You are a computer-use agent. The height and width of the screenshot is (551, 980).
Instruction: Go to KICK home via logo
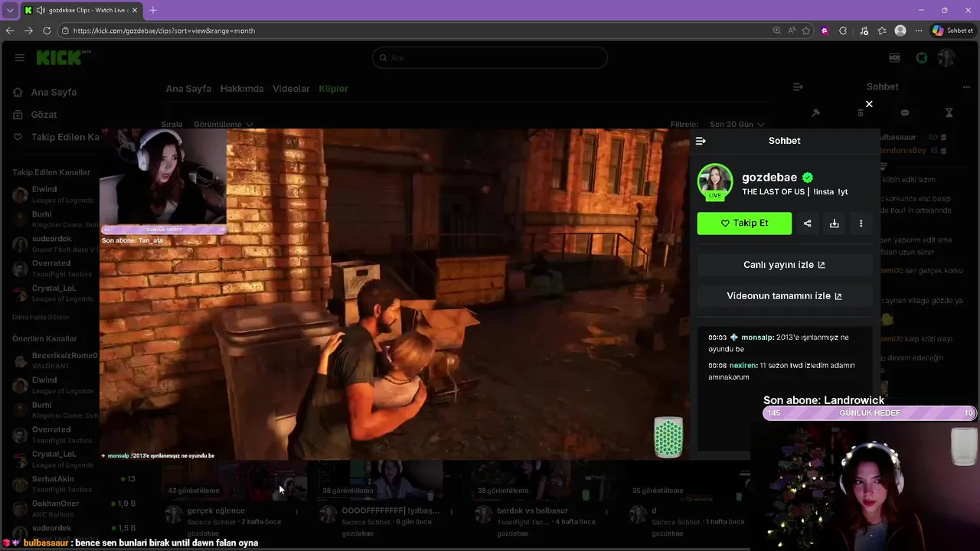point(63,57)
